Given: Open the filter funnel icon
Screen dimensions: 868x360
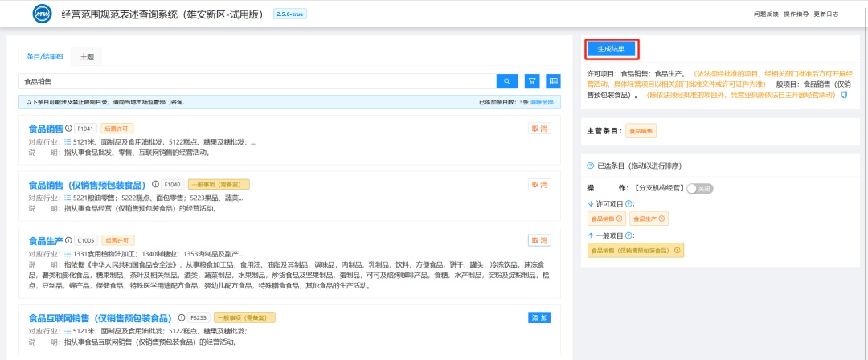Looking at the screenshot, I should 531,81.
